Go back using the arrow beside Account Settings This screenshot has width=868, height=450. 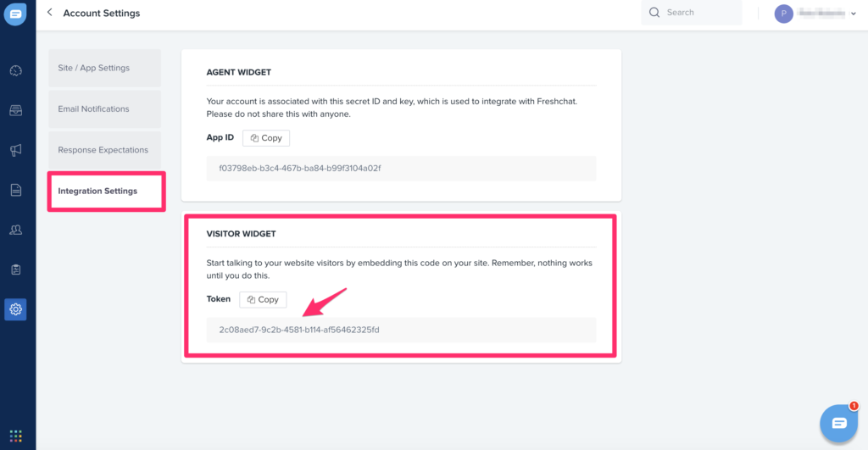(x=50, y=13)
